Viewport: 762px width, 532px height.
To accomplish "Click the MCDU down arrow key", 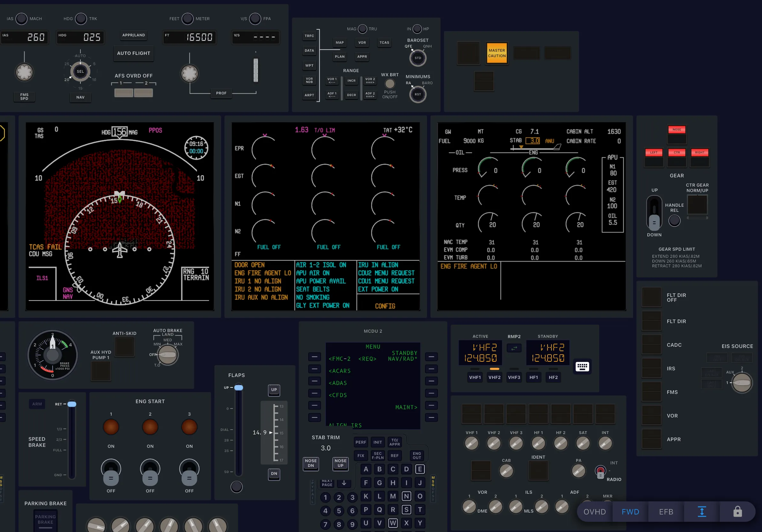I will 344,483.
